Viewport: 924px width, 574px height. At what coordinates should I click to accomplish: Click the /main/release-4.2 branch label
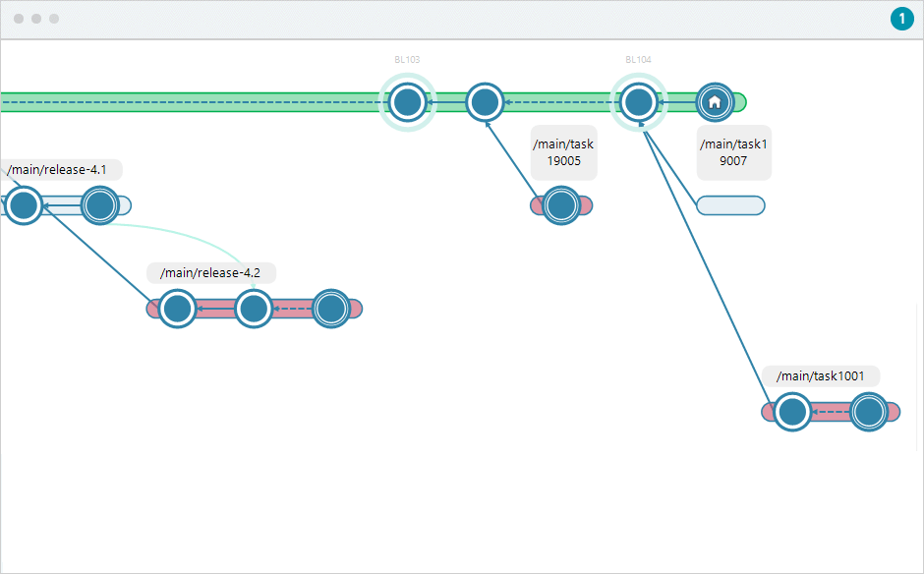tap(210, 272)
